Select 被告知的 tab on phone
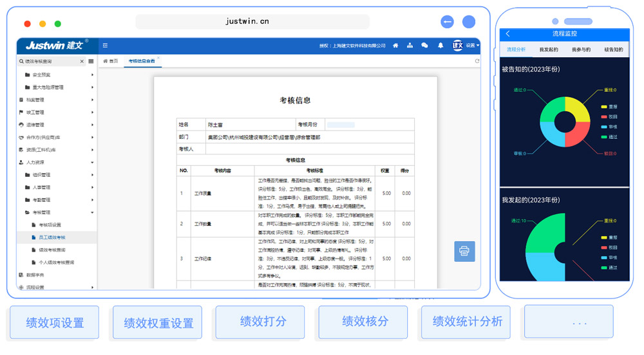The height and width of the screenshot is (355, 644). click(614, 50)
